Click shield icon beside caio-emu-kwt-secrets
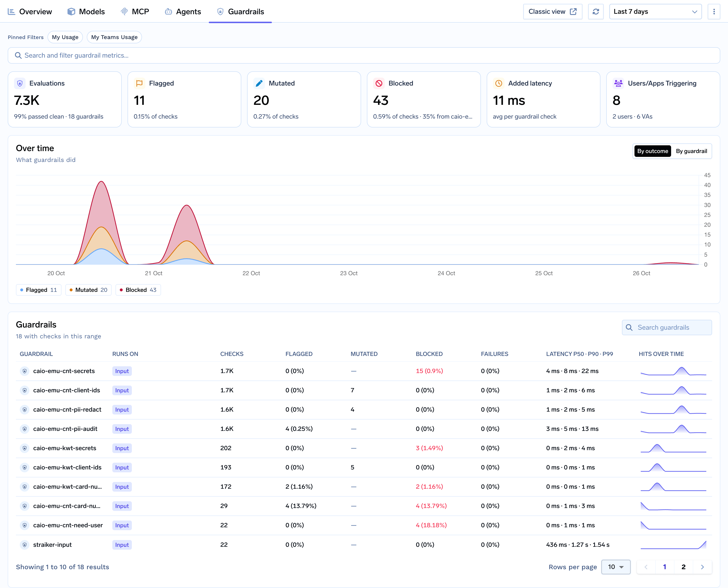728x588 pixels. pos(24,448)
